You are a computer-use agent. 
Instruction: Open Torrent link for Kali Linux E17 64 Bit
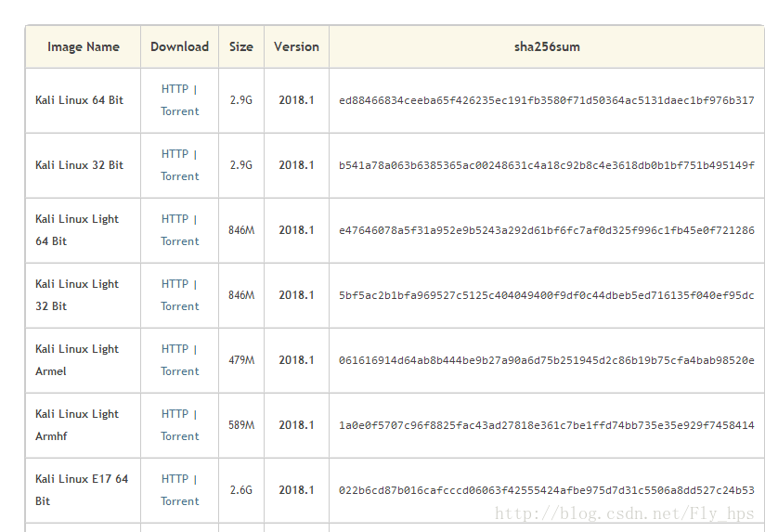(x=180, y=500)
